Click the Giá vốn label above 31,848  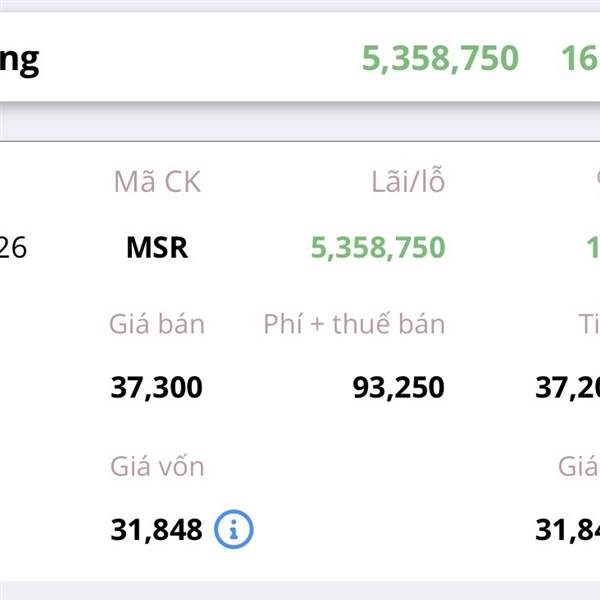[157, 466]
